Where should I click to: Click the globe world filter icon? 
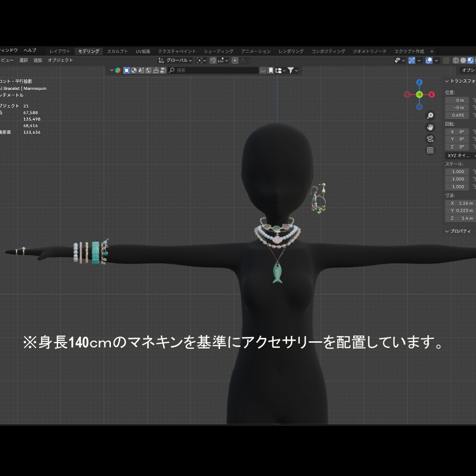tap(149, 70)
